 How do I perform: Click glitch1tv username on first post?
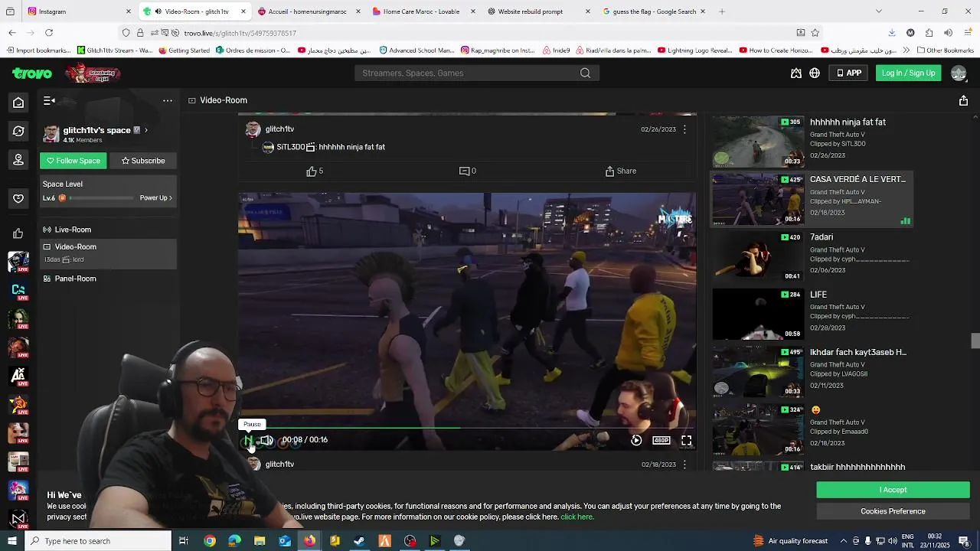(279, 129)
